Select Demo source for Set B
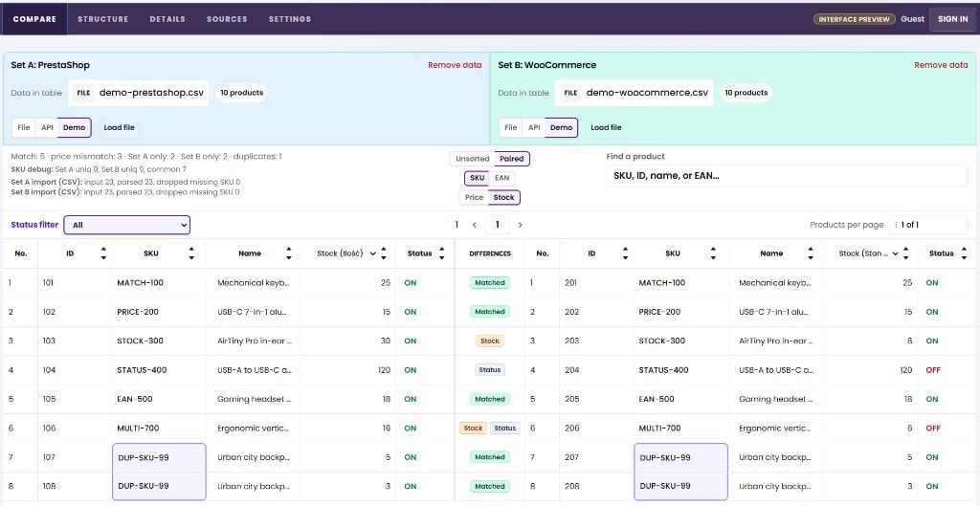 561,127
